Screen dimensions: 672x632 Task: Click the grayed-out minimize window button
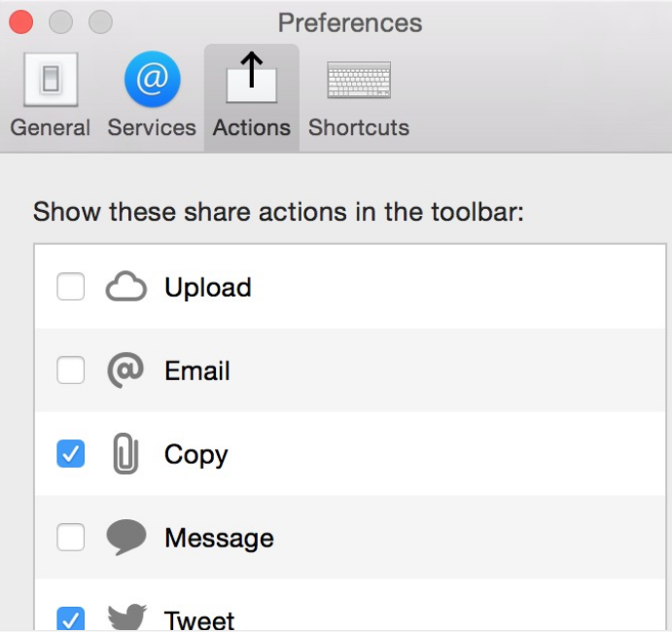(x=60, y=21)
